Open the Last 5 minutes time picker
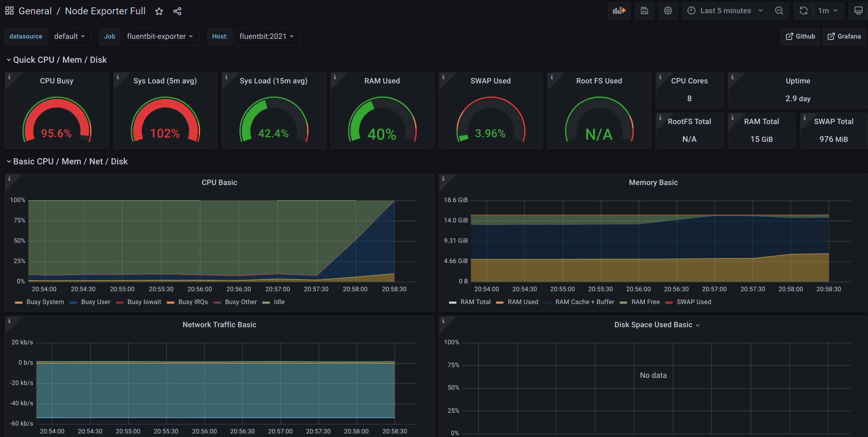Image resolution: width=868 pixels, height=437 pixels. pos(725,11)
